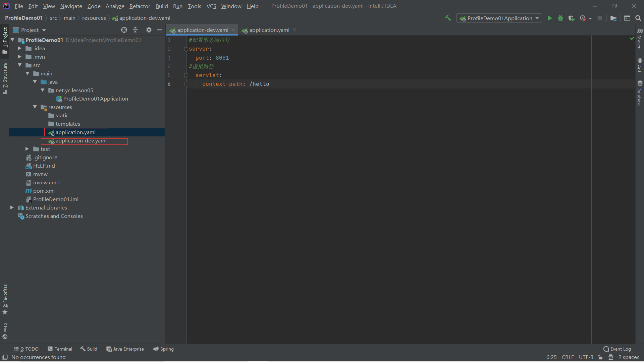Viewport: 644px width, 362px height.
Task: Open ProfileDemo01Application run configuration dropdown
Action: [x=499, y=18]
